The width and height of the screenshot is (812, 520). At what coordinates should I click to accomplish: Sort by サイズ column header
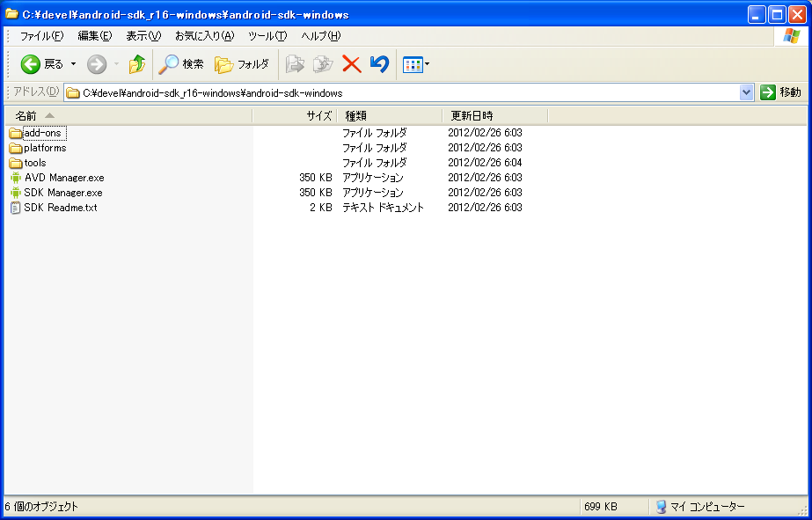pos(294,115)
